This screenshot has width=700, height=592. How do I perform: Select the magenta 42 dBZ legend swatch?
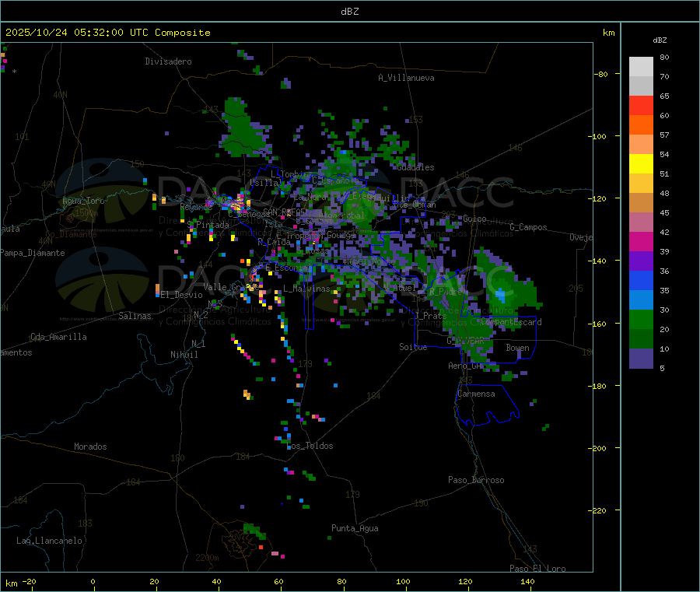tap(641, 241)
